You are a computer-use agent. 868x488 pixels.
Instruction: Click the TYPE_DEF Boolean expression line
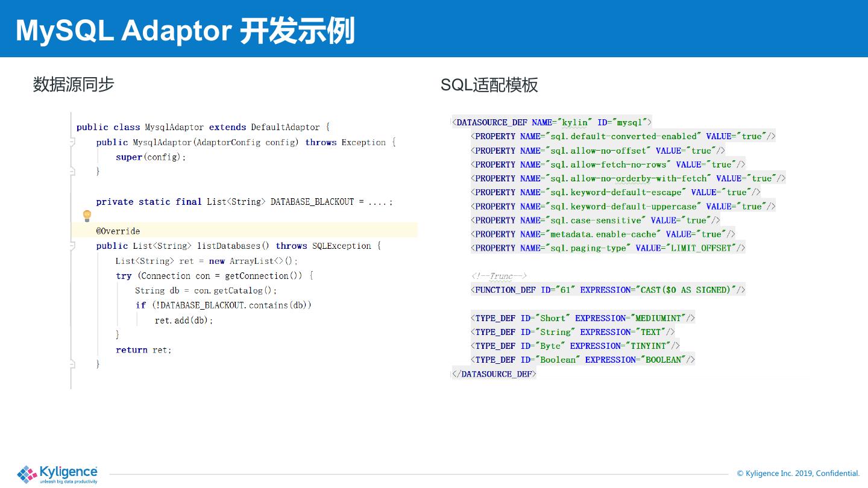click(582, 360)
